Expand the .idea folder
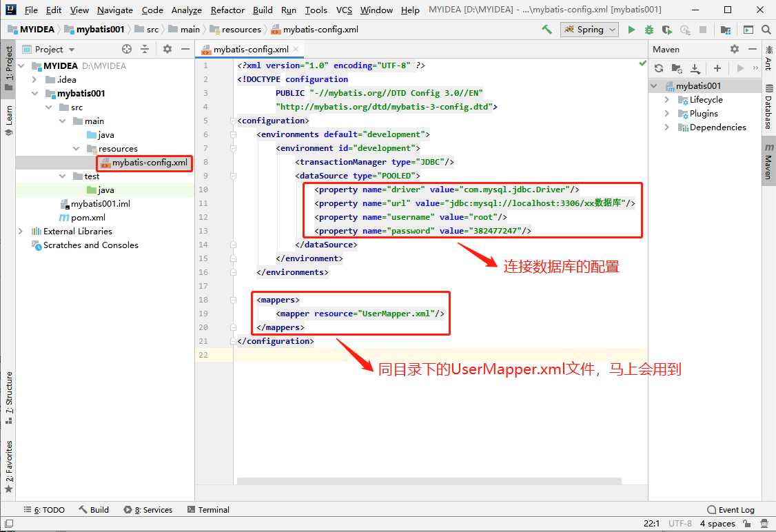Image resolution: width=776 pixels, height=532 pixels. [34, 80]
